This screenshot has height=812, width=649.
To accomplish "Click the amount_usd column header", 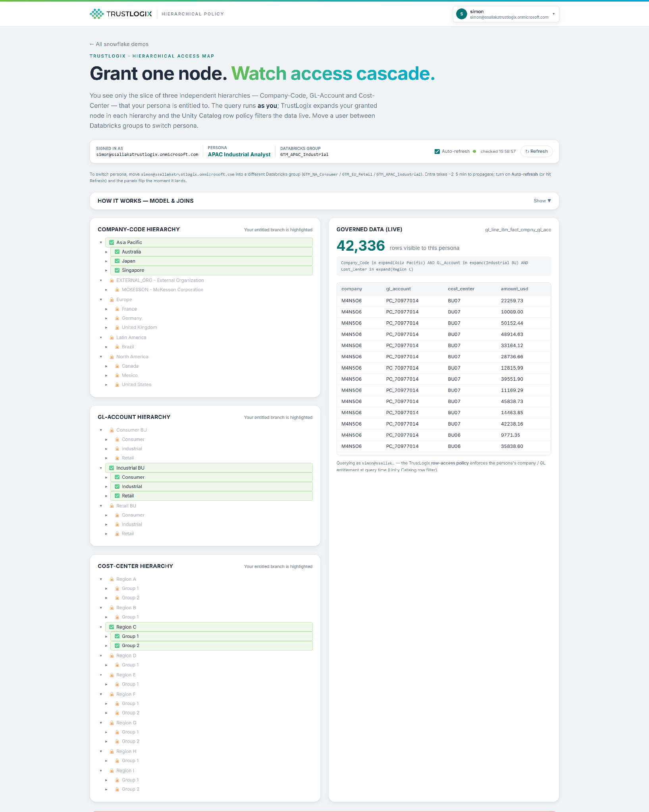I will tap(514, 289).
